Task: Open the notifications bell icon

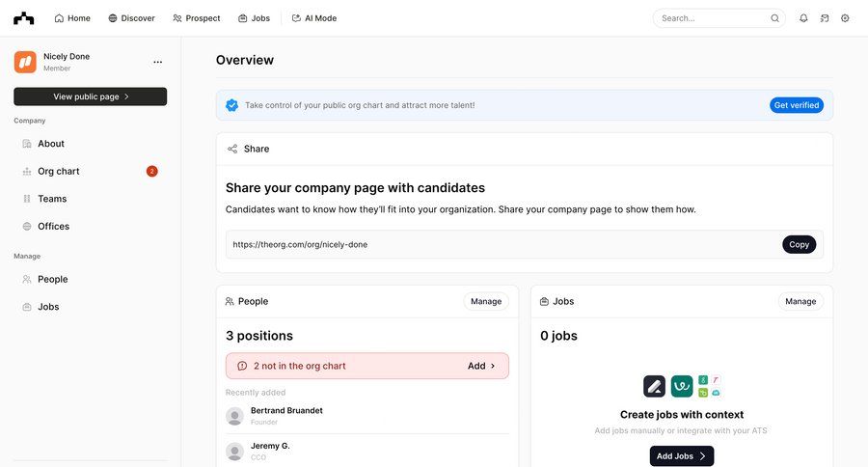Action: pyautogui.click(x=803, y=18)
